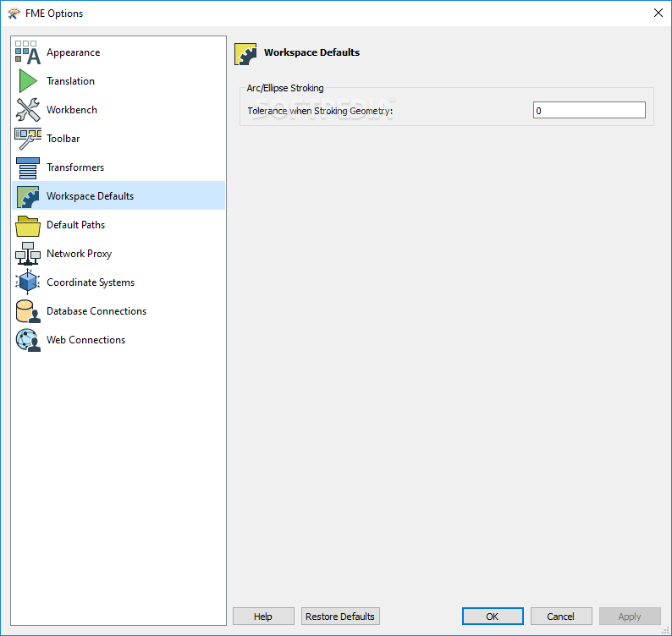Image resolution: width=672 pixels, height=636 pixels.
Task: Click the FME Options title bar icon
Action: pos(14,14)
